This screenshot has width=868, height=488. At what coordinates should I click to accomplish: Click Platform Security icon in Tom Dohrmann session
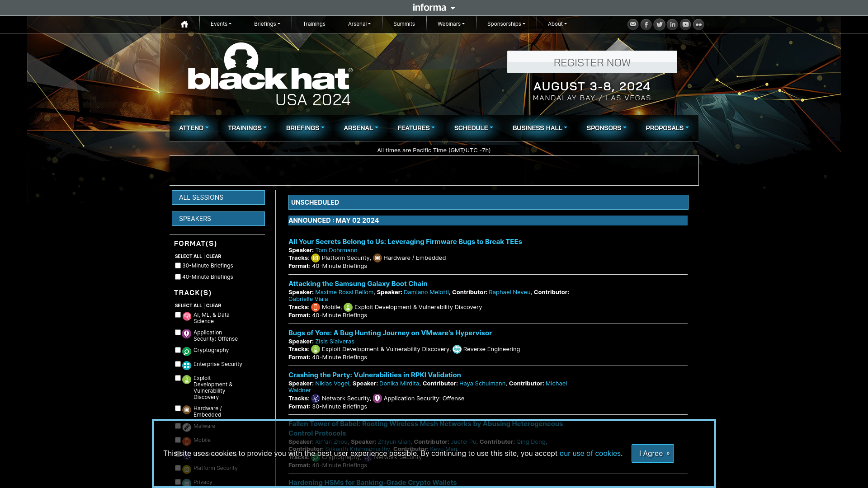(316, 258)
